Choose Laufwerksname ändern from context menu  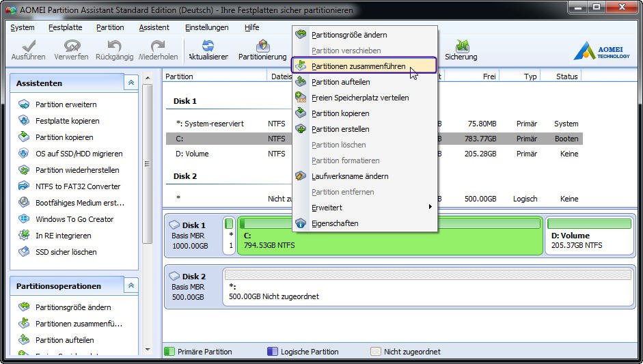[x=365, y=176]
